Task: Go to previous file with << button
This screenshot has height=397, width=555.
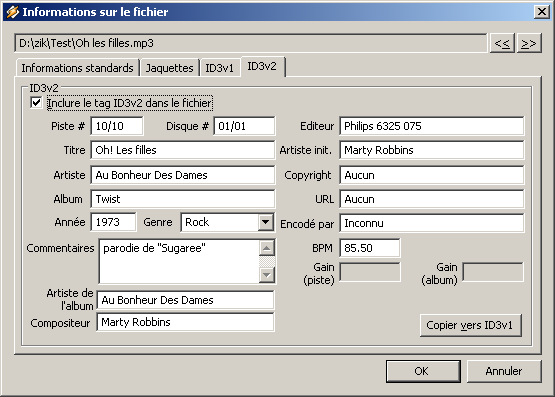Action: (502, 43)
